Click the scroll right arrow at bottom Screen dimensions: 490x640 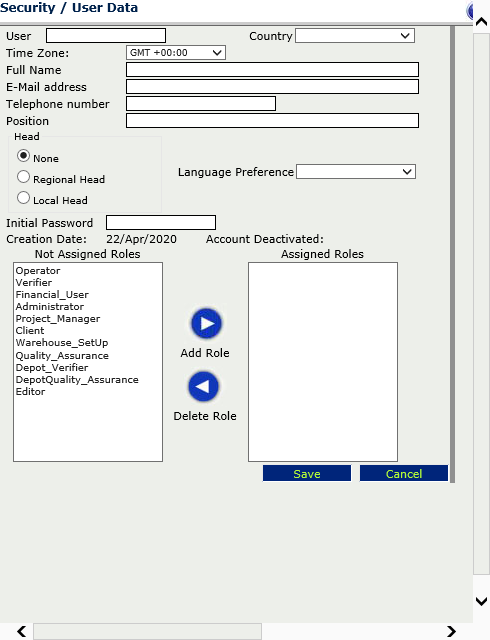coord(451,631)
